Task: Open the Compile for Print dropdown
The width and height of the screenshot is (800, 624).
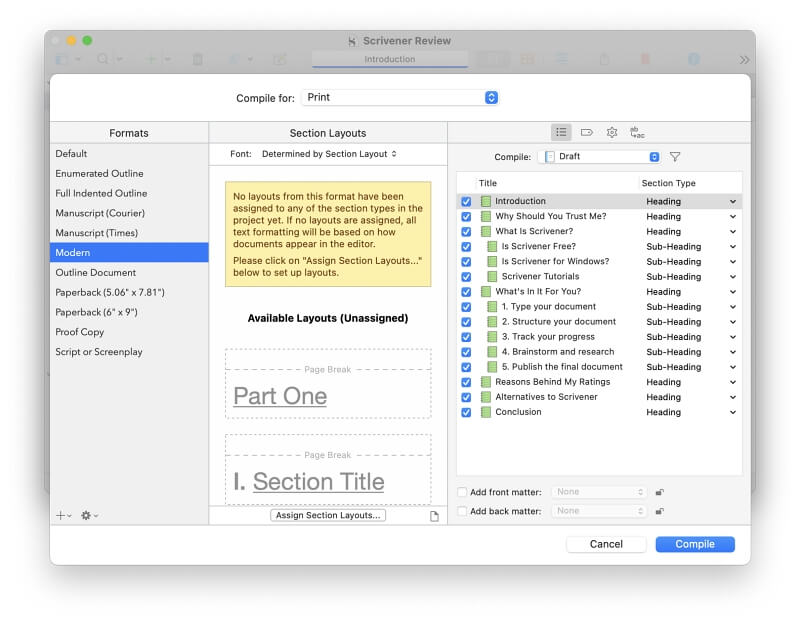Action: pos(400,97)
